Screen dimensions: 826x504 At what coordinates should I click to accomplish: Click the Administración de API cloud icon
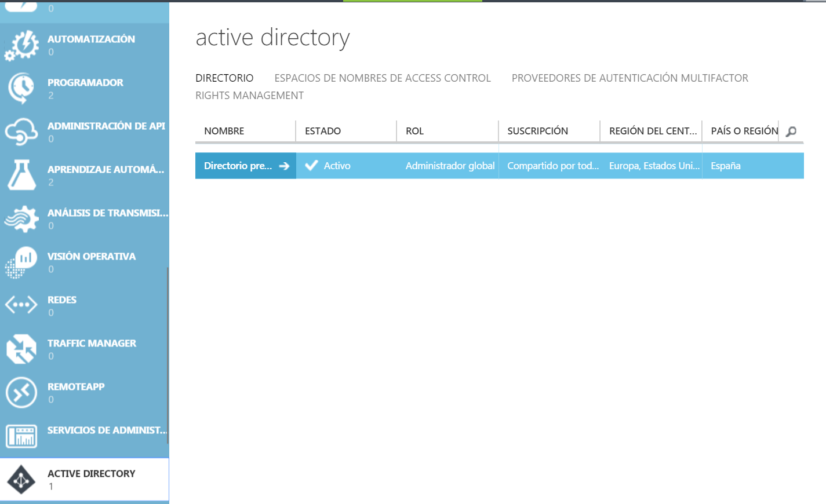click(21, 132)
